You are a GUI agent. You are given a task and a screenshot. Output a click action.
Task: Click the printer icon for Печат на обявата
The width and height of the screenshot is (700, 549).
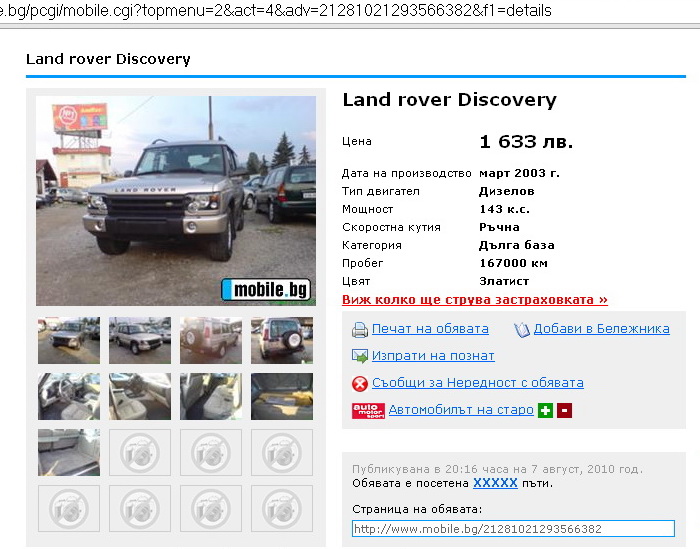(x=359, y=329)
